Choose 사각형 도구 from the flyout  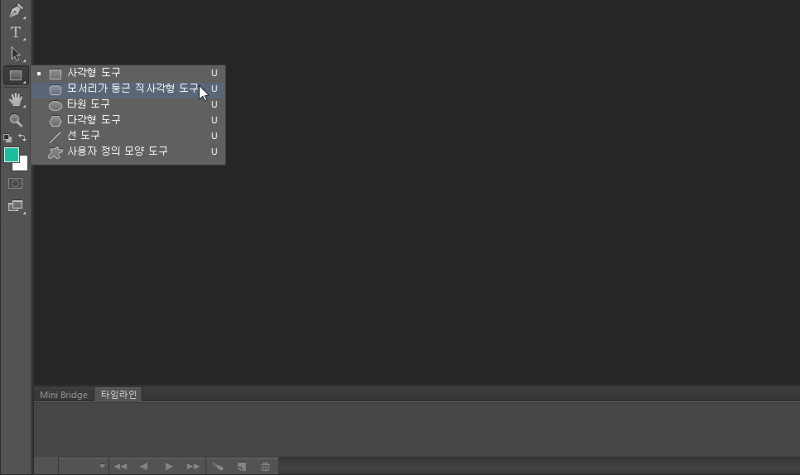[x=128, y=73]
